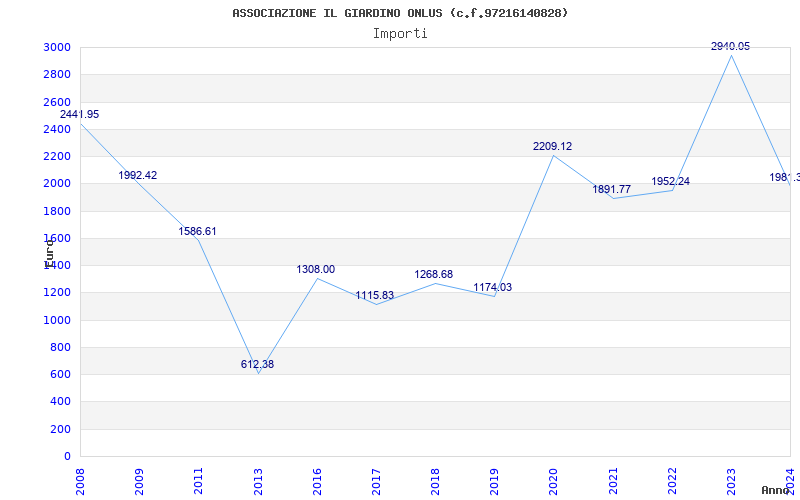Image resolution: width=800 pixels, height=500 pixels.
Task: Click the 1308.00 data label
Action: click(316, 269)
